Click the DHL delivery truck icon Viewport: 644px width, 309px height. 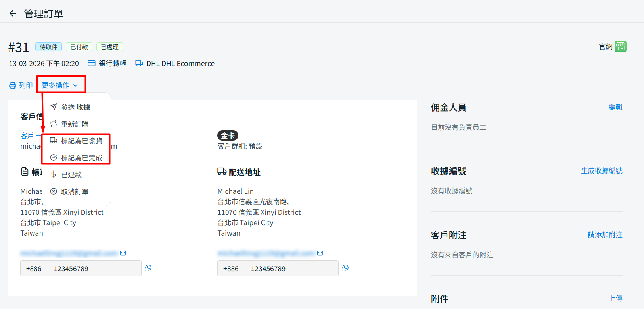click(139, 64)
